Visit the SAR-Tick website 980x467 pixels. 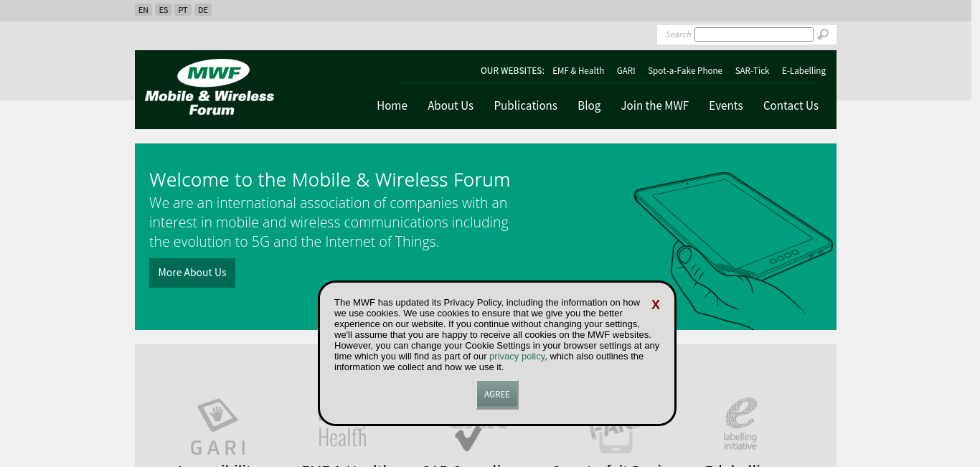[752, 71]
